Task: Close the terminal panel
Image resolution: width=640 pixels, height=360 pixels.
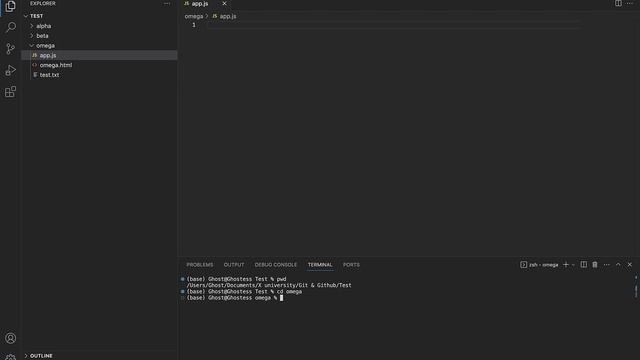Action: [x=630, y=265]
